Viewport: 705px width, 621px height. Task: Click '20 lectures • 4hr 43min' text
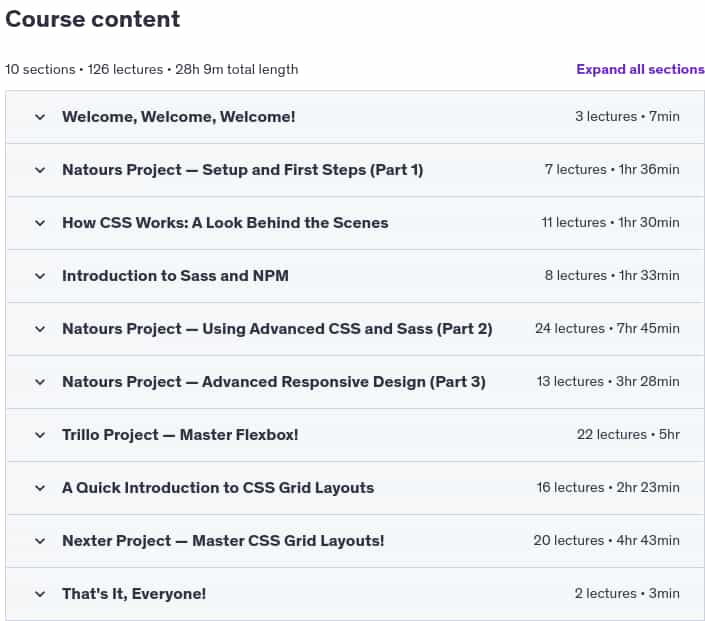[607, 540]
